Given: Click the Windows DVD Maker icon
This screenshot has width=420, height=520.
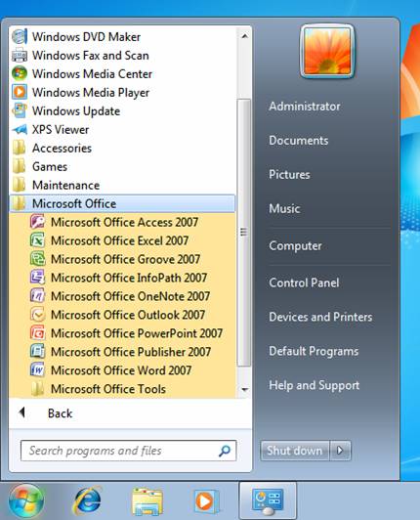Looking at the screenshot, I should tap(20, 36).
